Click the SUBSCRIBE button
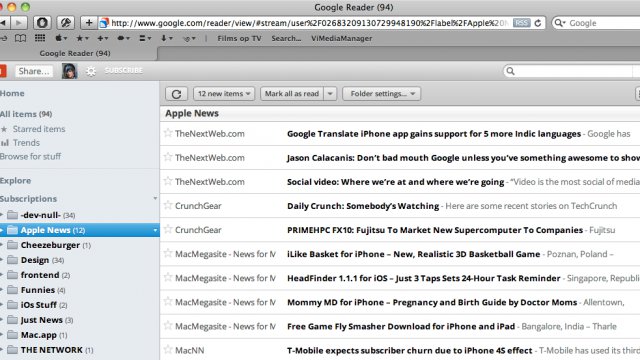The height and width of the screenshot is (360, 640). 124,71
